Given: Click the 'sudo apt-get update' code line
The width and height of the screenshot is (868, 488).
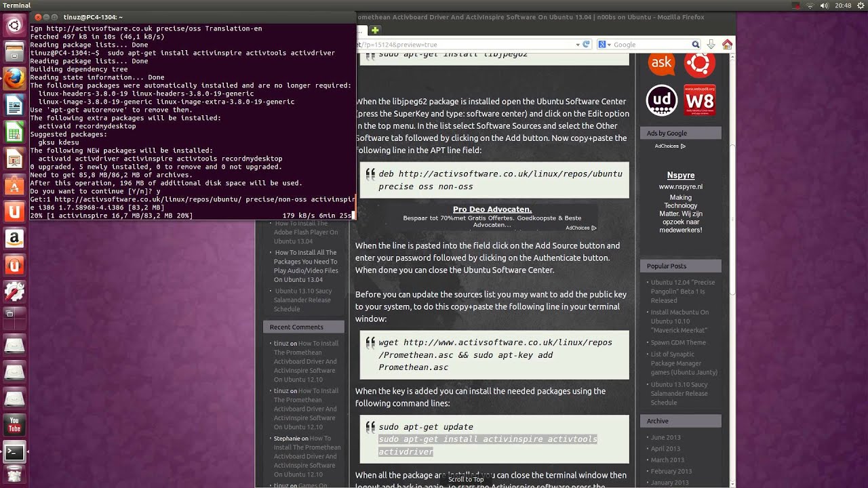Looking at the screenshot, I should click(x=426, y=427).
